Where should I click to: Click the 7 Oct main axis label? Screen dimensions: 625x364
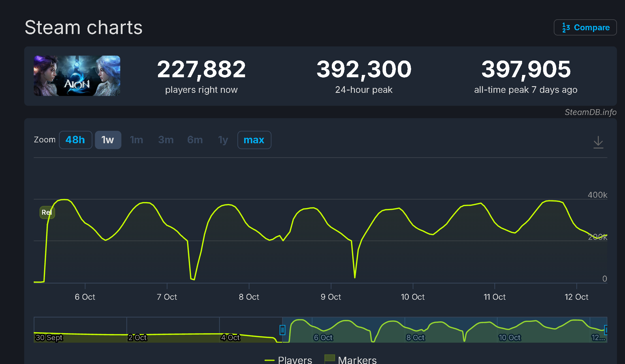pos(167,297)
